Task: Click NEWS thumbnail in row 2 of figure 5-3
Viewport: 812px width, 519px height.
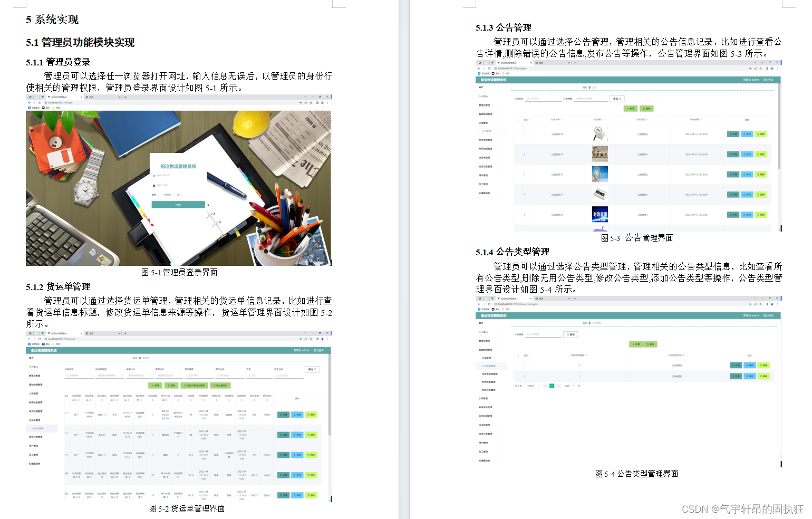Action: click(600, 154)
